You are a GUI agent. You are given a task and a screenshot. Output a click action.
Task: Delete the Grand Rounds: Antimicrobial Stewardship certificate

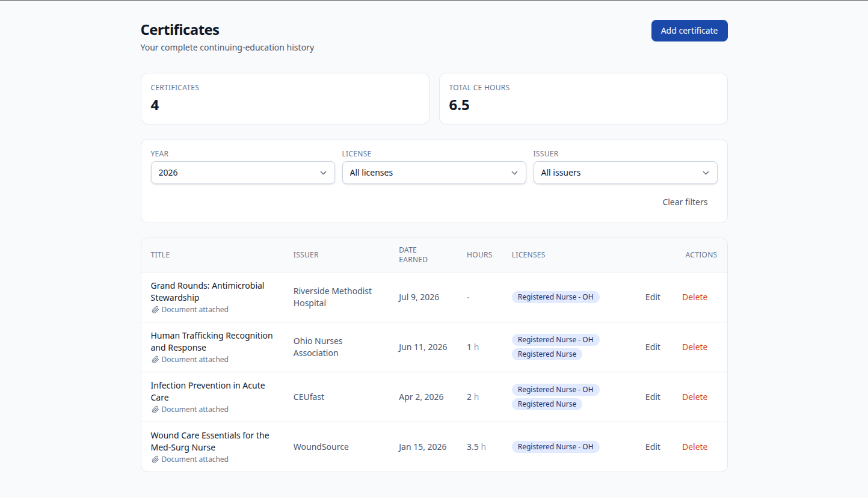695,297
